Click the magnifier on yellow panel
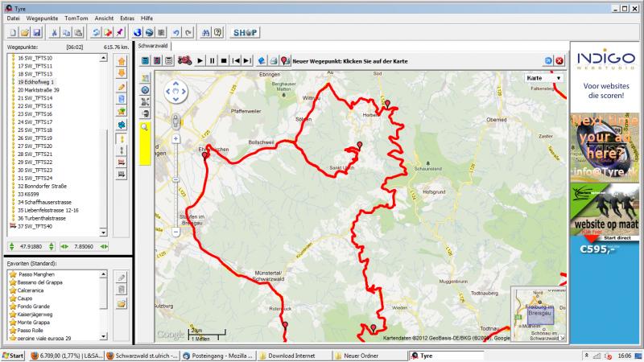 pos(145,128)
